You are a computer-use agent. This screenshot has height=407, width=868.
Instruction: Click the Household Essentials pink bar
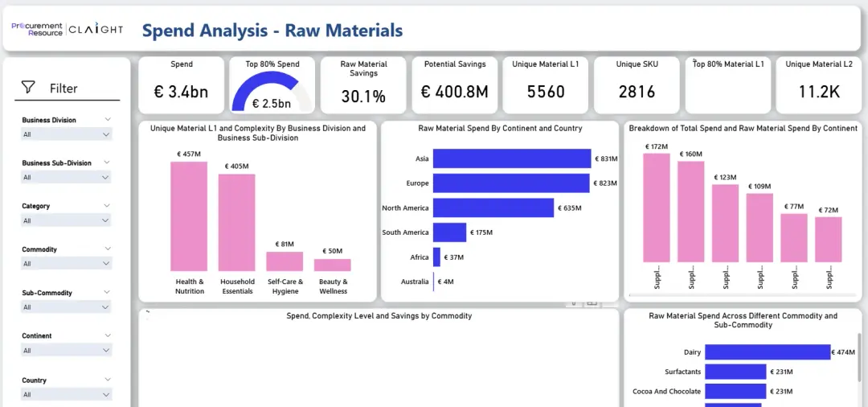237,222
